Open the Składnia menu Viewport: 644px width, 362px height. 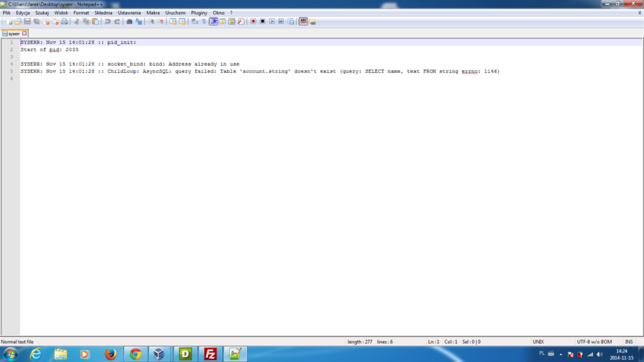tap(103, 13)
